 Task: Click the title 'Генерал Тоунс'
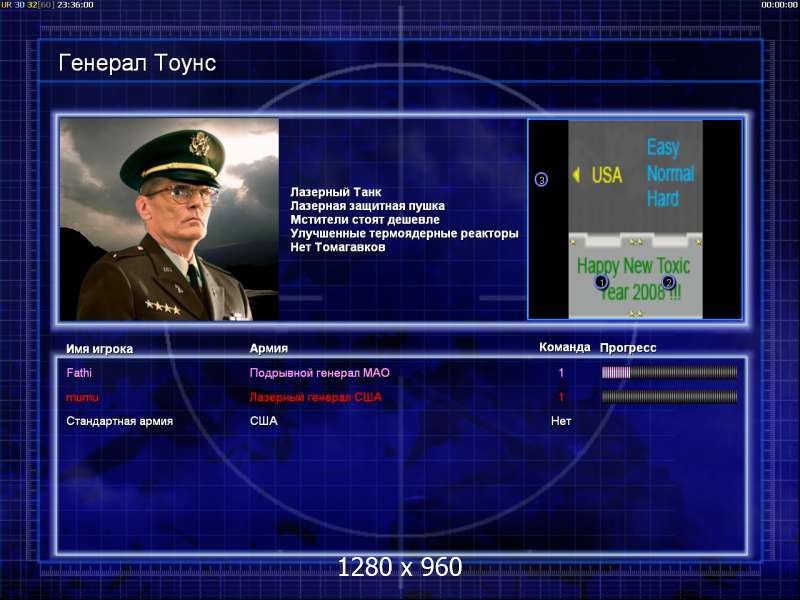[x=137, y=63]
